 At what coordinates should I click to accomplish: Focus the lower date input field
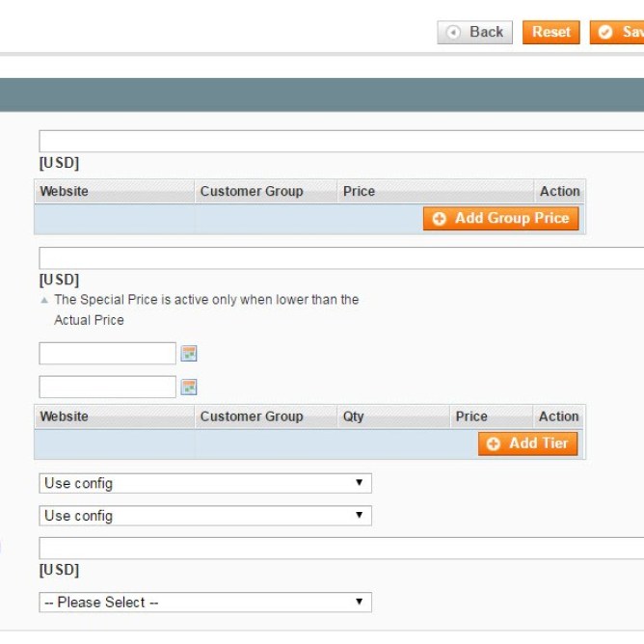(x=107, y=387)
